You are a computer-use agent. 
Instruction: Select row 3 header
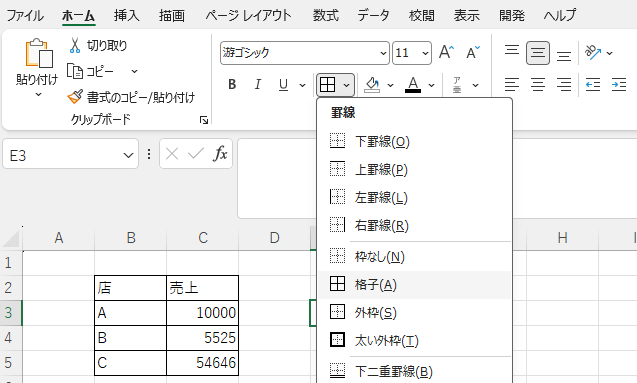pyautogui.click(x=11, y=313)
